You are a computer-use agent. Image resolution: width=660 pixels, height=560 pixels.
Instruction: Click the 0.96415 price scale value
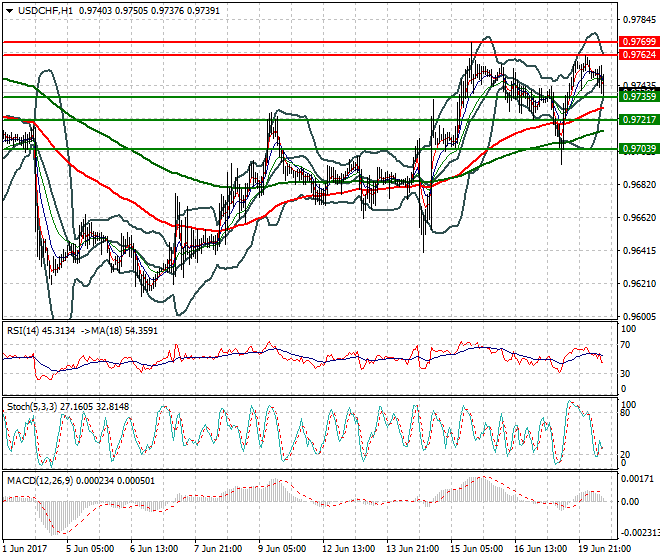(639, 251)
